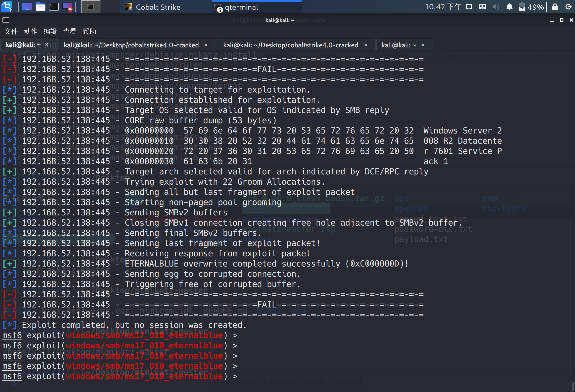Click the keyboard tray icon
This screenshot has height=392, width=575.
click(x=482, y=7)
